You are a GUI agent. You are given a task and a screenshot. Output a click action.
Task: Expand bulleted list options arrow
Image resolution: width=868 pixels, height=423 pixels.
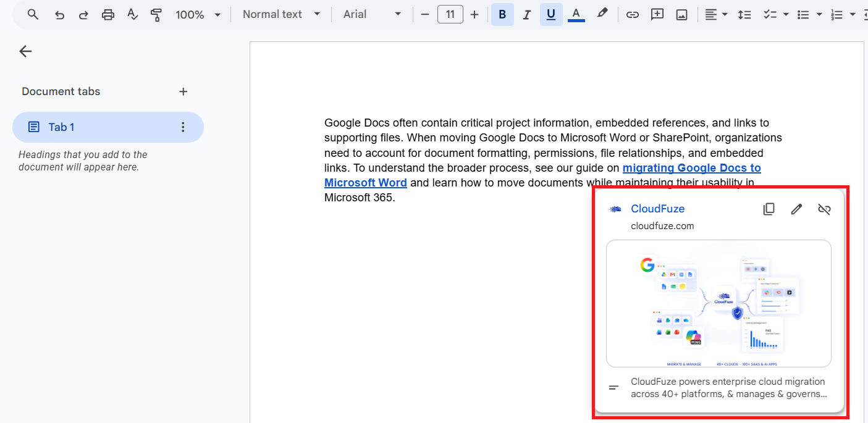point(819,14)
